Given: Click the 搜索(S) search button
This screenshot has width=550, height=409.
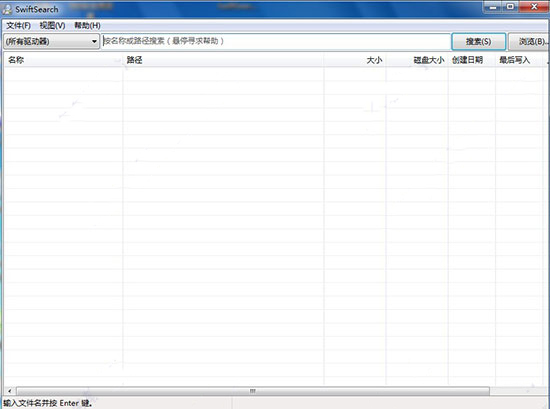Looking at the screenshot, I should tap(478, 42).
